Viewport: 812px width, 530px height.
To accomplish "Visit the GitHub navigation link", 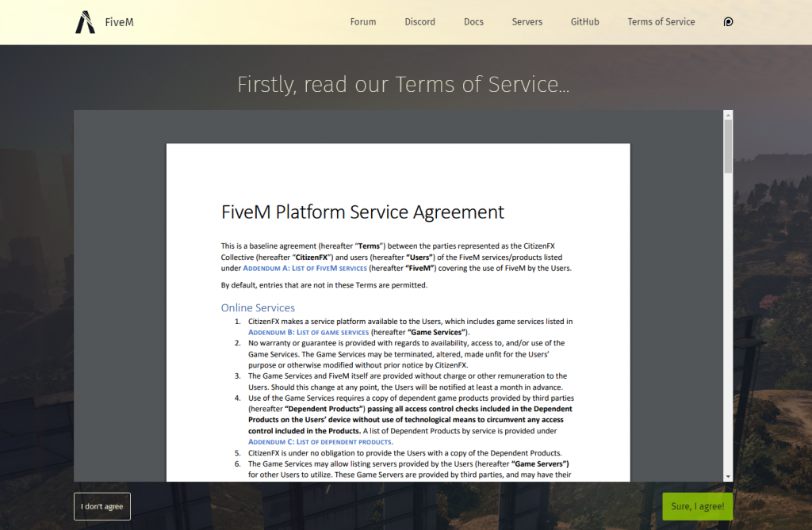I will tap(584, 22).
